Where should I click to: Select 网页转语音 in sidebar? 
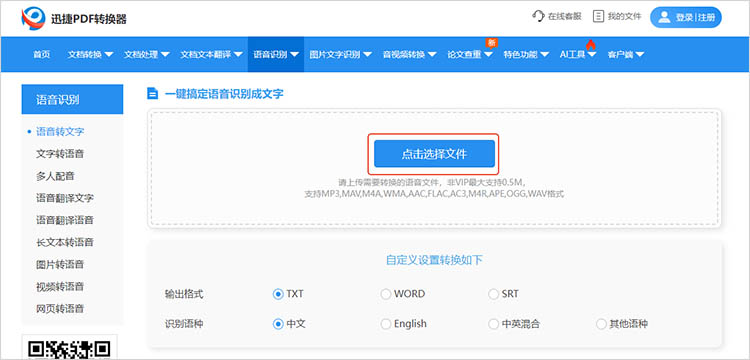tap(60, 308)
